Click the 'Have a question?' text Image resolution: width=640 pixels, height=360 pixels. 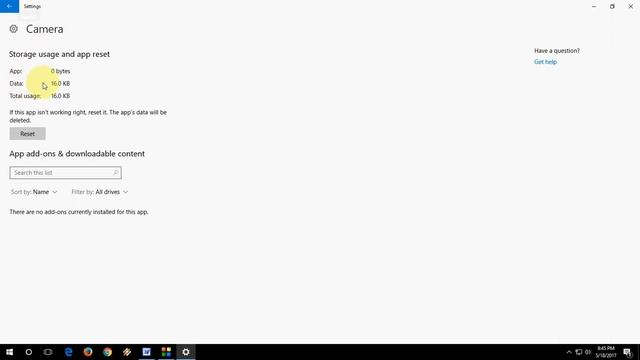[x=557, y=51]
